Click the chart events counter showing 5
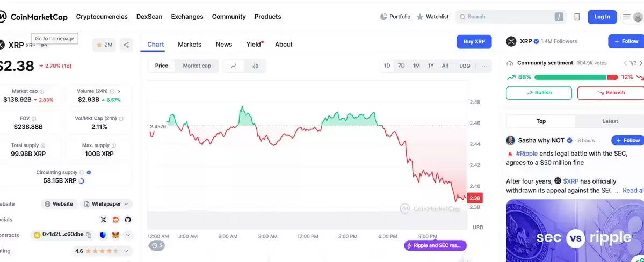 pos(156,245)
